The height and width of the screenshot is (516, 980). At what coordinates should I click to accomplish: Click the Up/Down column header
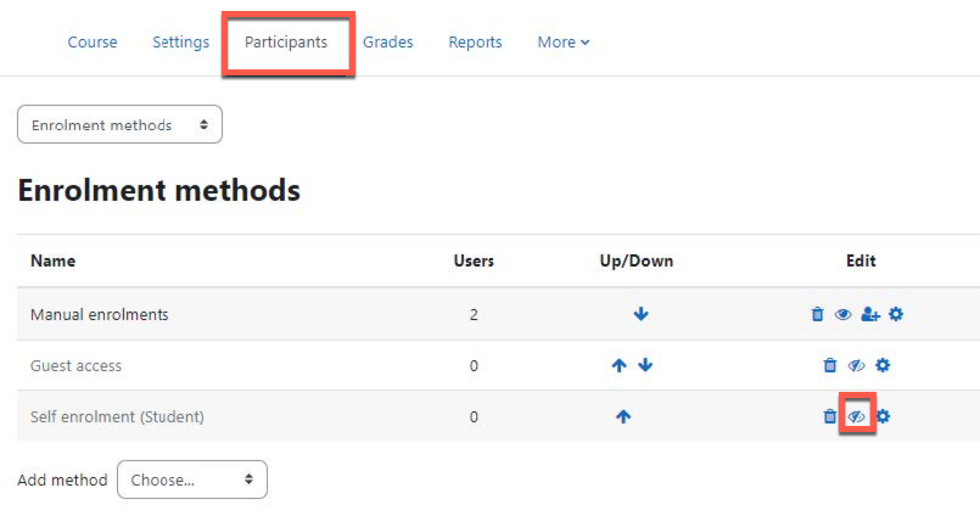[x=637, y=261]
